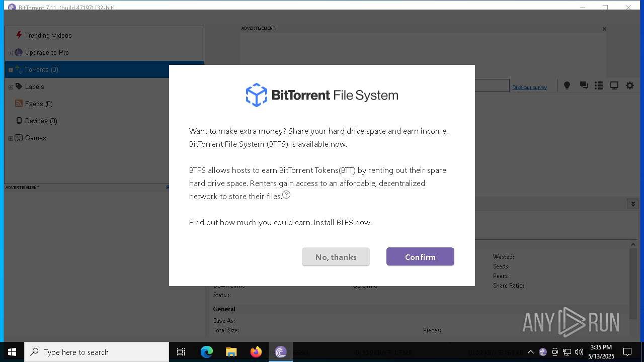Click the Labels tag icon
Viewport: 644px width, 362px height.
click(19, 86)
